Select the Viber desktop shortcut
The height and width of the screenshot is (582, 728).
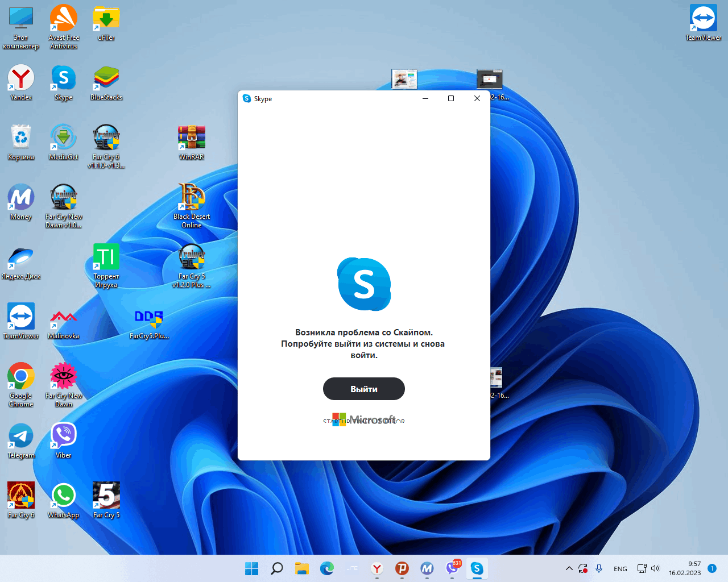point(64,441)
